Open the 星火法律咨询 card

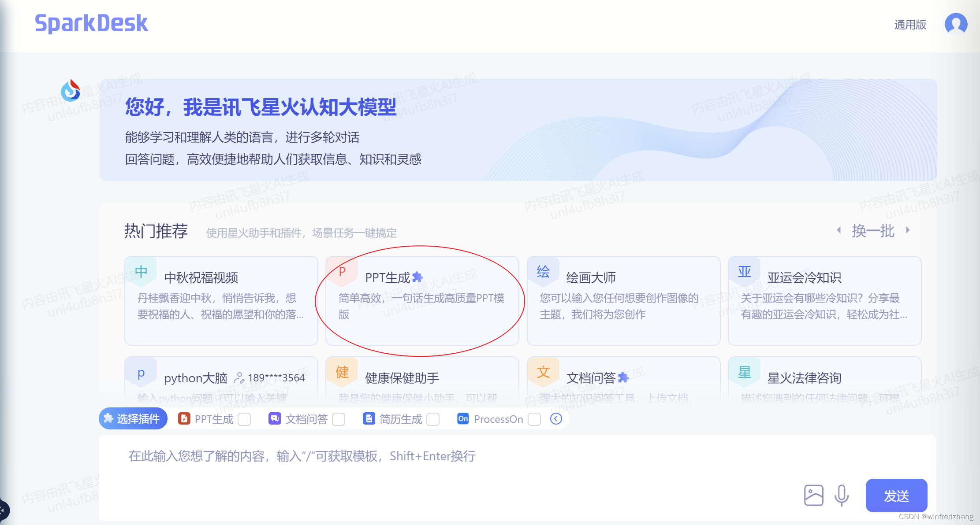coord(824,381)
